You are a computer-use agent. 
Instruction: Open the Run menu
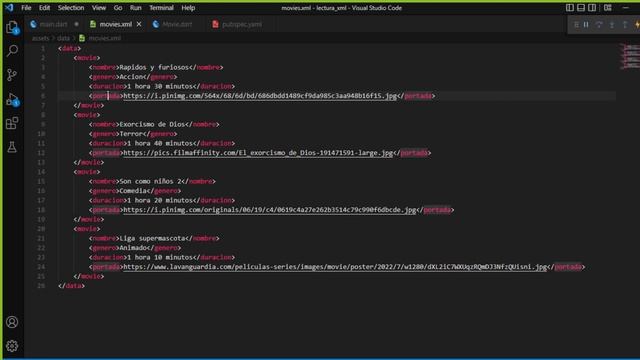click(136, 8)
